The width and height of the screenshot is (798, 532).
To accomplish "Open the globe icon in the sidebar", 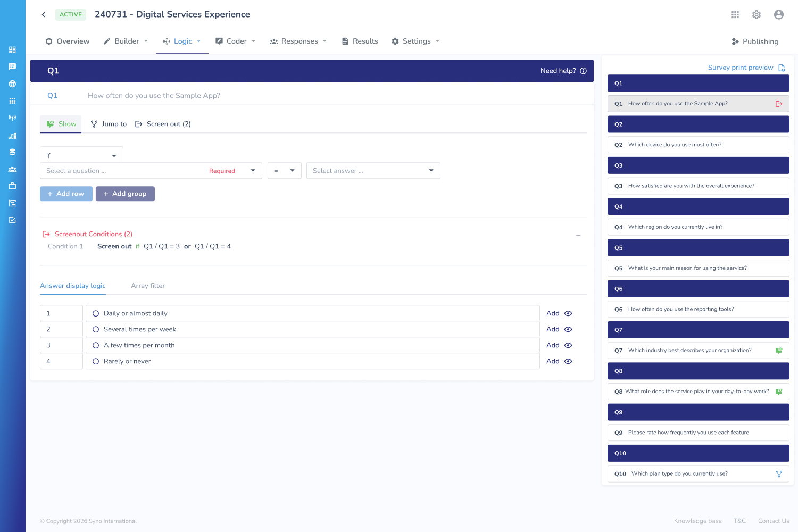I will click(x=12, y=84).
